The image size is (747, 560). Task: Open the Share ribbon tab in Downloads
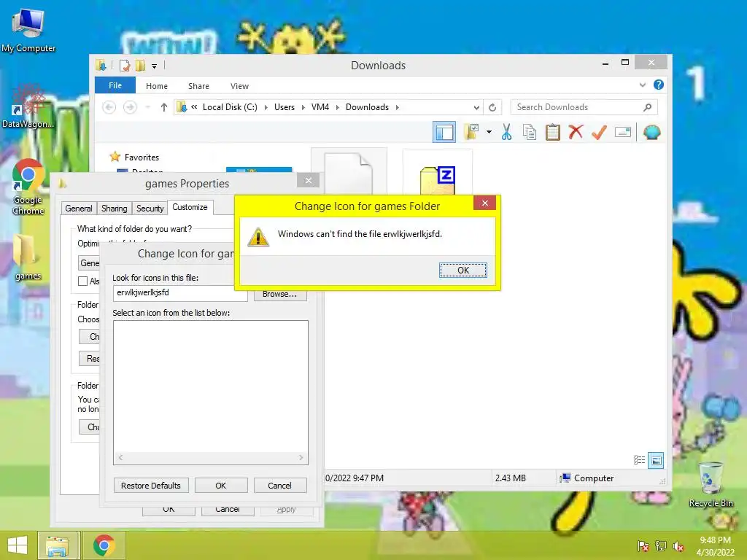pyautogui.click(x=198, y=86)
